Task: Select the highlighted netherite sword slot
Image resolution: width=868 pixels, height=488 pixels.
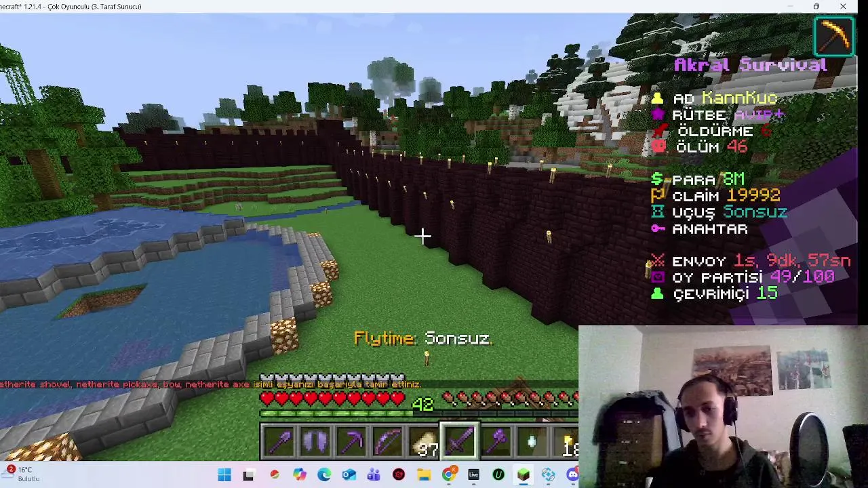Action: tap(460, 442)
